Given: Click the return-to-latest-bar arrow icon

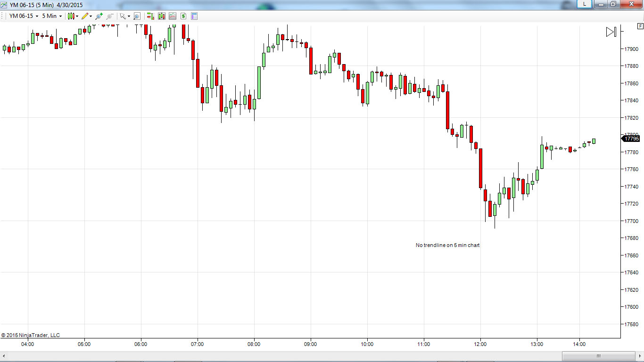Looking at the screenshot, I should tap(611, 32).
